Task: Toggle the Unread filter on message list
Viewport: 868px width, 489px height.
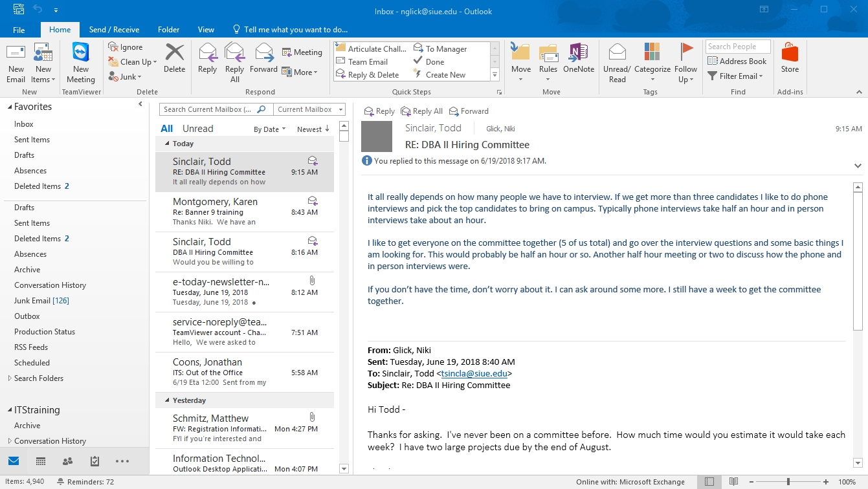Action: pos(197,129)
